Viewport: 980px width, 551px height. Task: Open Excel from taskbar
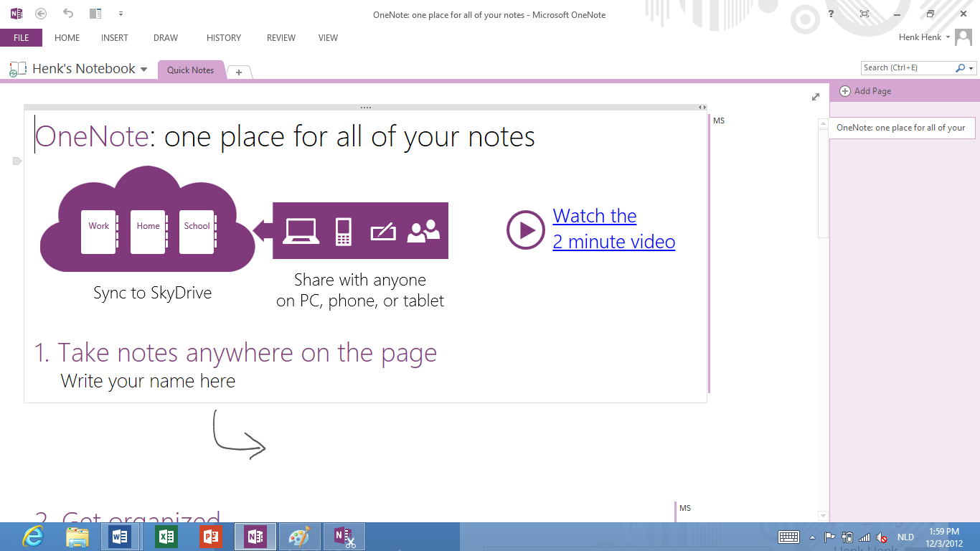pos(166,537)
